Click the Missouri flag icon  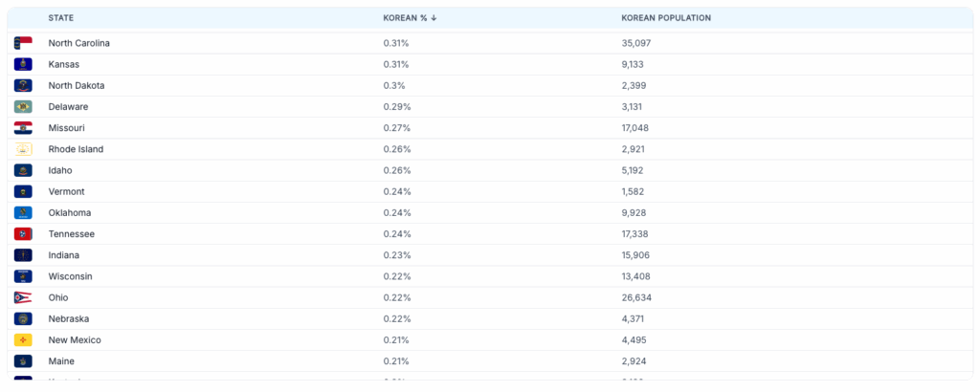(x=23, y=128)
